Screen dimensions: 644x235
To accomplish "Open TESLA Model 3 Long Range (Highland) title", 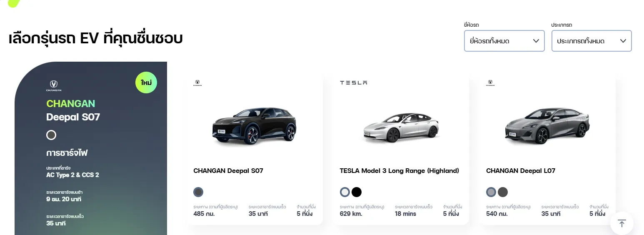I will pos(399,171).
